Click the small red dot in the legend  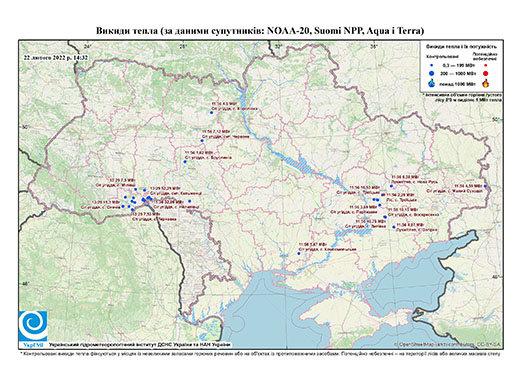(x=485, y=65)
